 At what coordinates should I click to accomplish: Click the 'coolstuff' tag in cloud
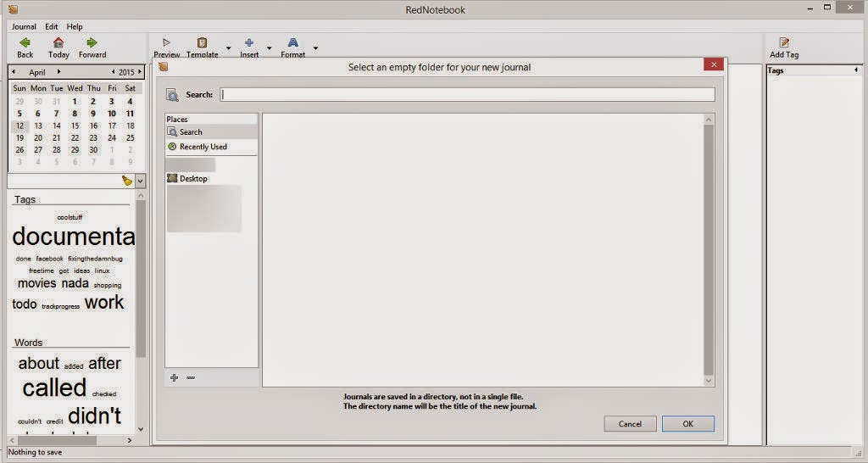pos(70,217)
